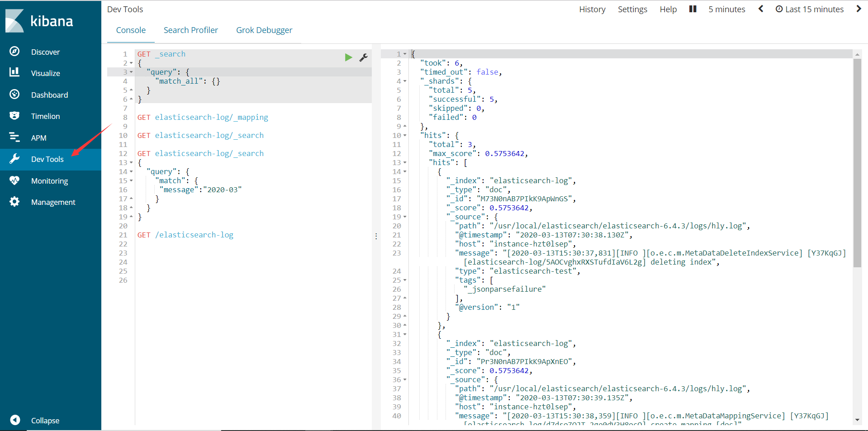Open Timelion mask icon in sidebar
Screen dimensions: 868x431
(14, 115)
